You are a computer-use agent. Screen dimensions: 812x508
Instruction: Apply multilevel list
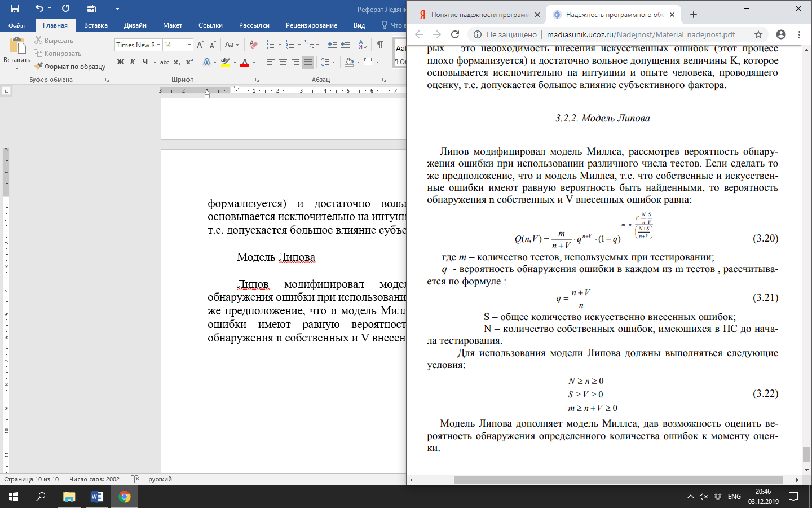coord(309,45)
